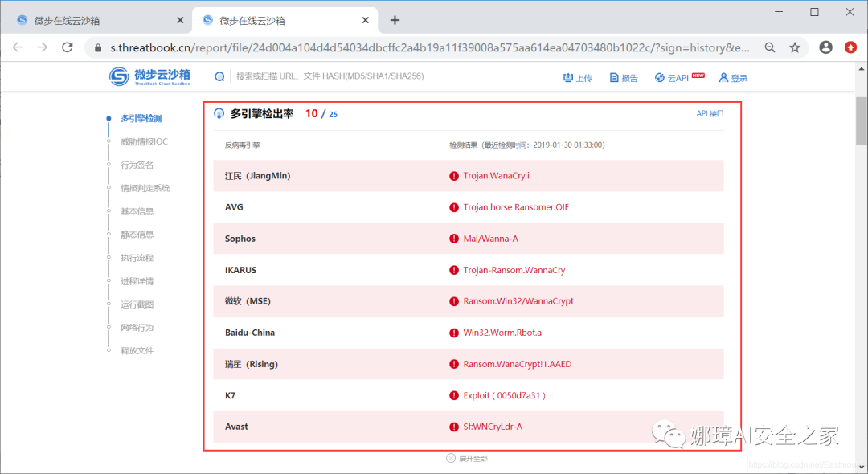Viewport: 868px width, 474px height.
Task: Click the AVG engine name
Action: (x=234, y=207)
